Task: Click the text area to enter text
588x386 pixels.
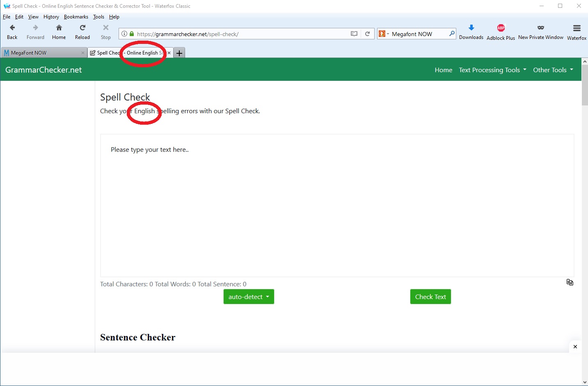Action: tap(336, 205)
